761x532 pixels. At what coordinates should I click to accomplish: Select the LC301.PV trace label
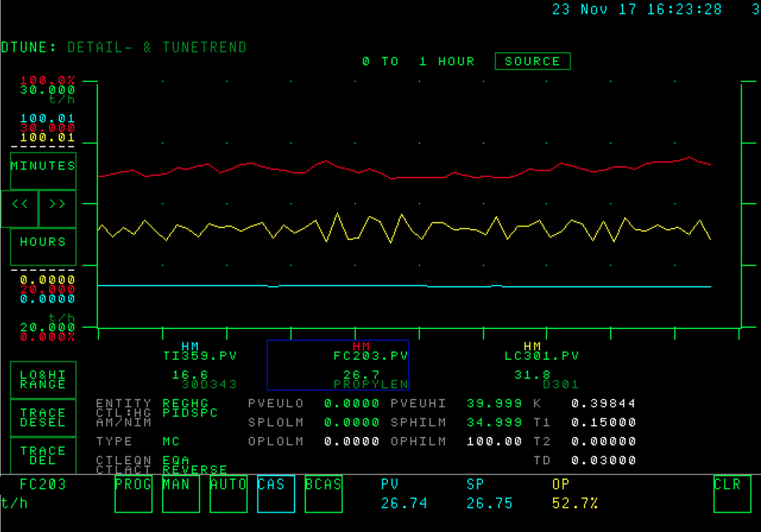tap(542, 356)
